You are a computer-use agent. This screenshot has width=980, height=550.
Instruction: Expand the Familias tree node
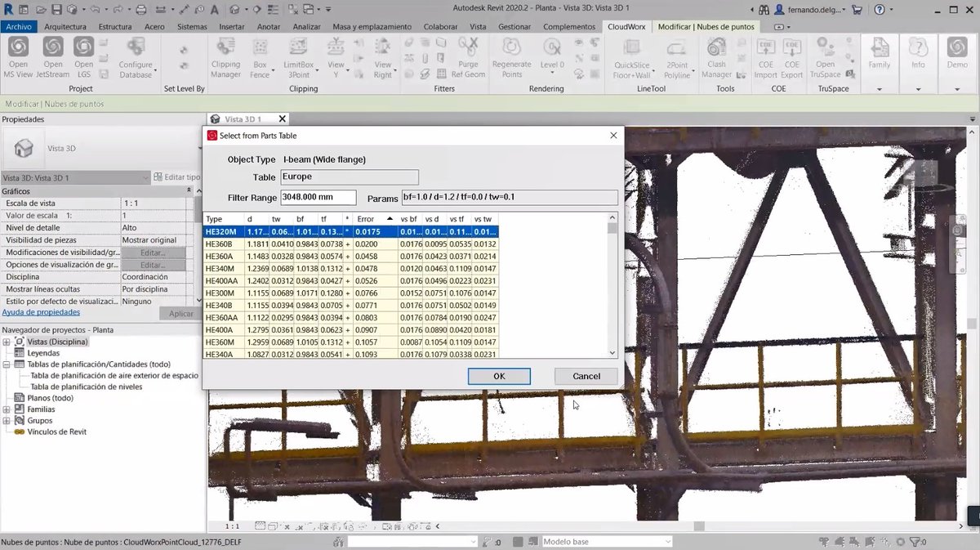tap(7, 409)
